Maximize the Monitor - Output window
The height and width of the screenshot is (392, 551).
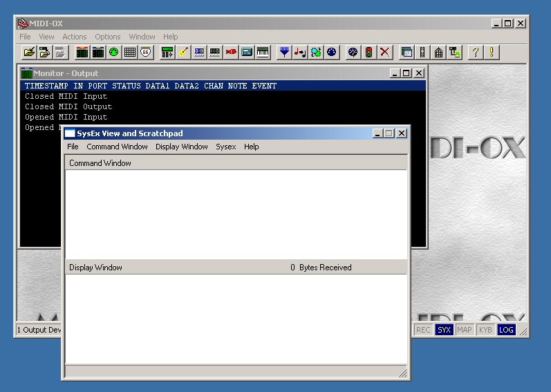click(x=407, y=73)
